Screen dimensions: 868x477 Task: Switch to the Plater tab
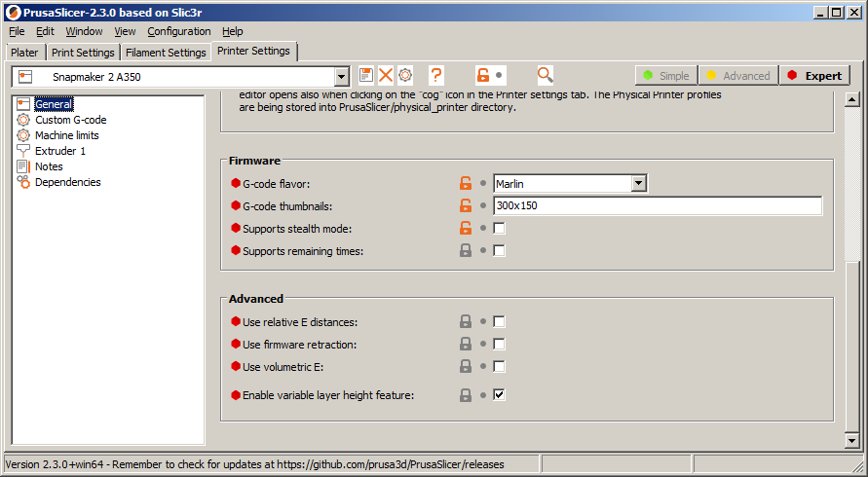25,53
